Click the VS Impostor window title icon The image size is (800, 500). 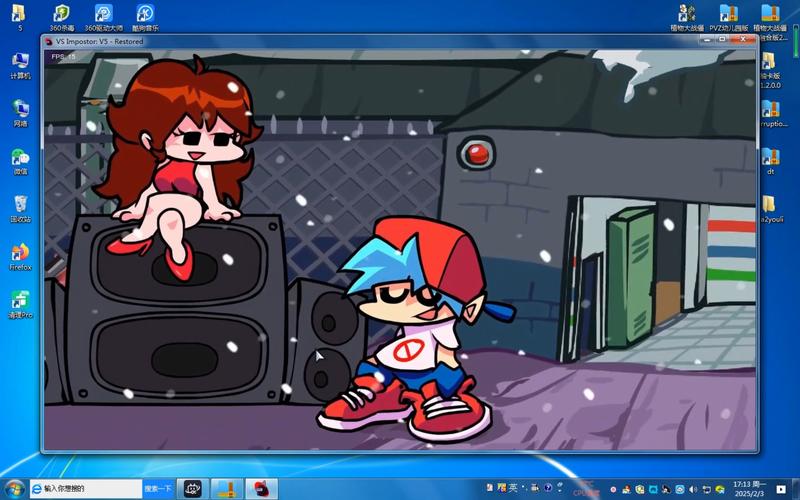pos(49,41)
